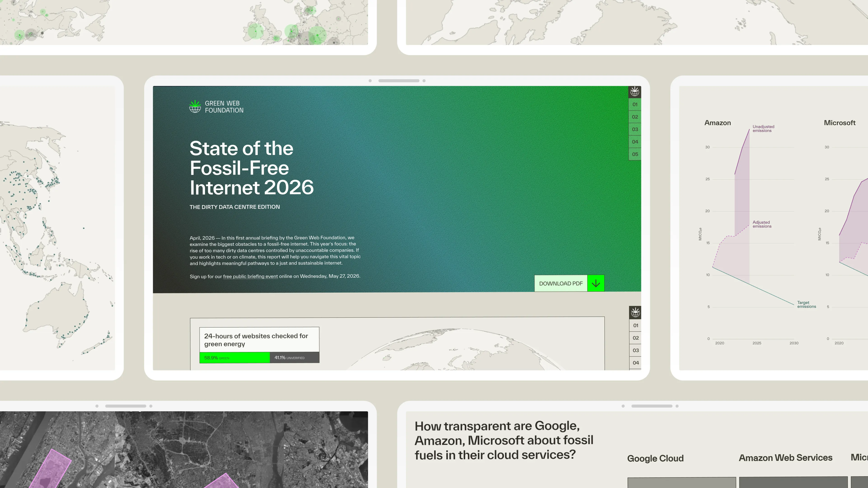Open the free public briefing event link
Viewport: 868px width, 488px height.
(x=250, y=276)
